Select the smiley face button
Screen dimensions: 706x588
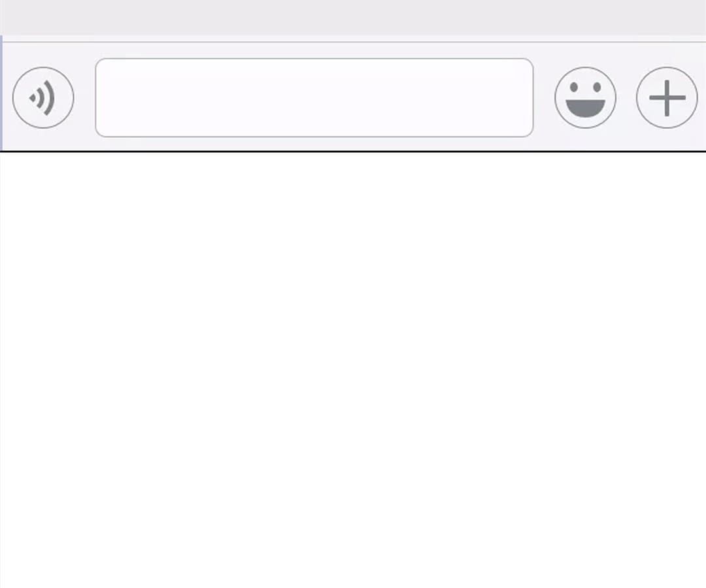[585, 97]
